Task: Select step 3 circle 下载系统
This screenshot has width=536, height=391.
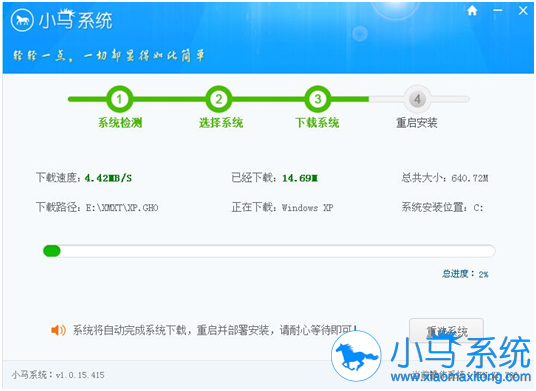Action: 318,99
